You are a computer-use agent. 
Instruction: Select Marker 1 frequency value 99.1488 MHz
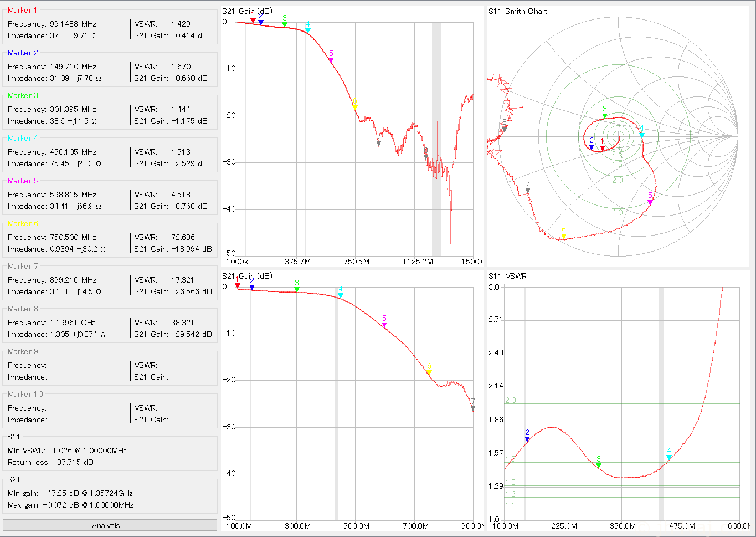pyautogui.click(x=73, y=24)
